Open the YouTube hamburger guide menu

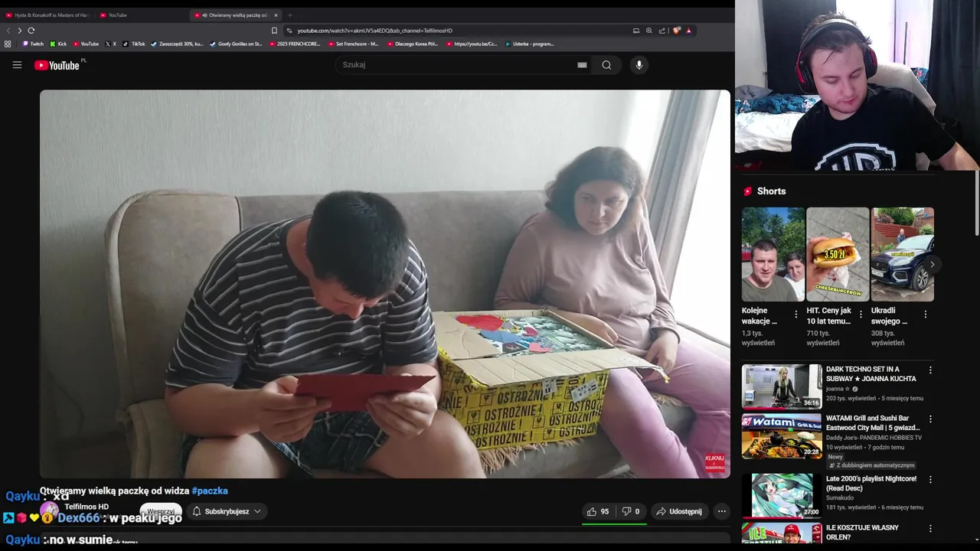(x=17, y=65)
